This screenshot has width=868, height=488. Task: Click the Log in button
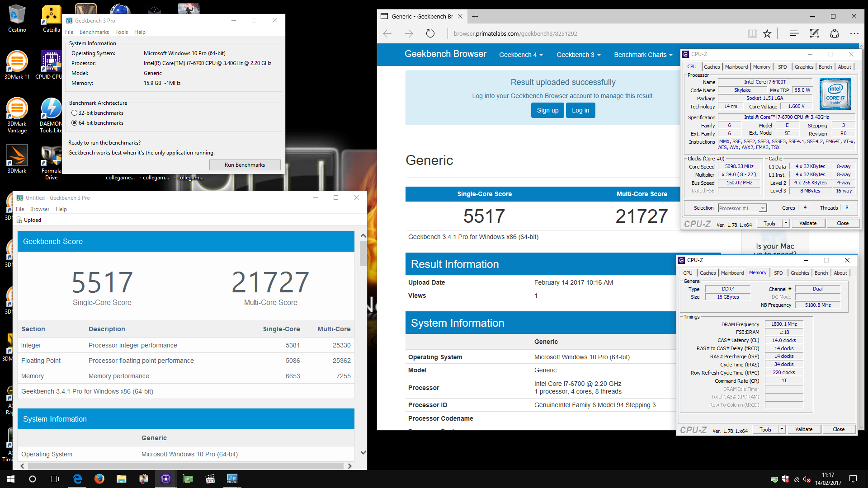coord(580,110)
